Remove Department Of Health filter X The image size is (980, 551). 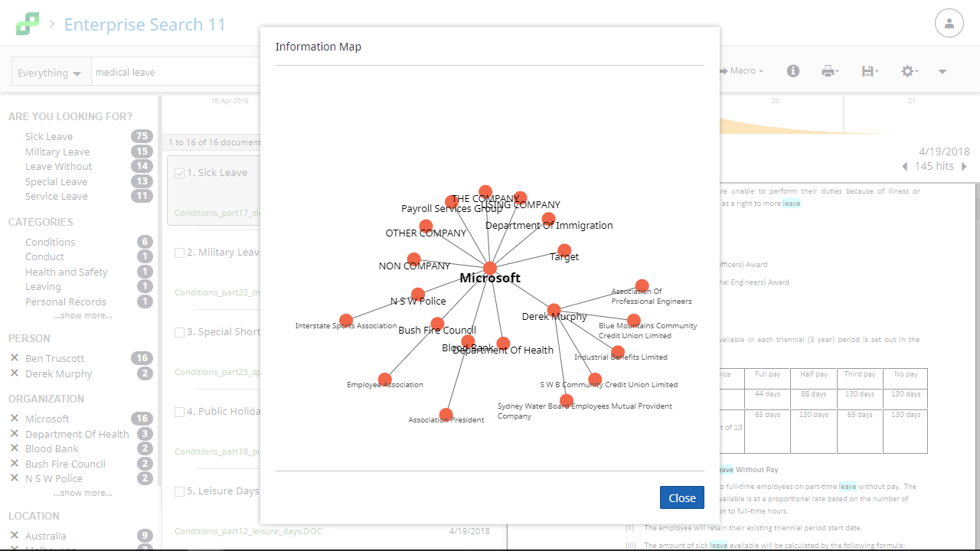(x=14, y=434)
